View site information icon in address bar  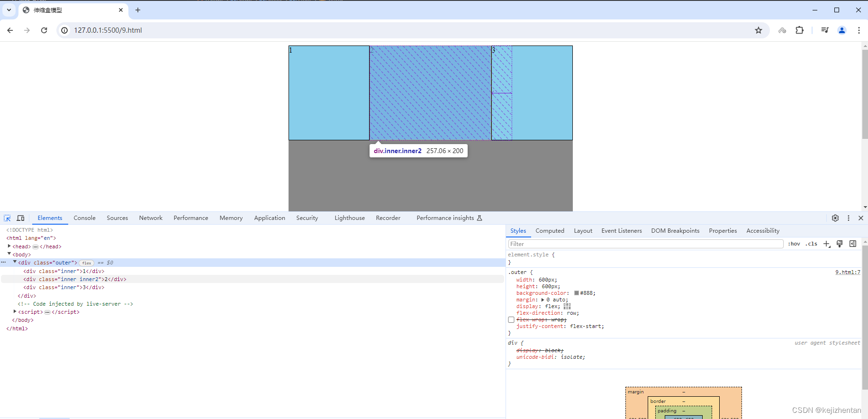[64, 30]
